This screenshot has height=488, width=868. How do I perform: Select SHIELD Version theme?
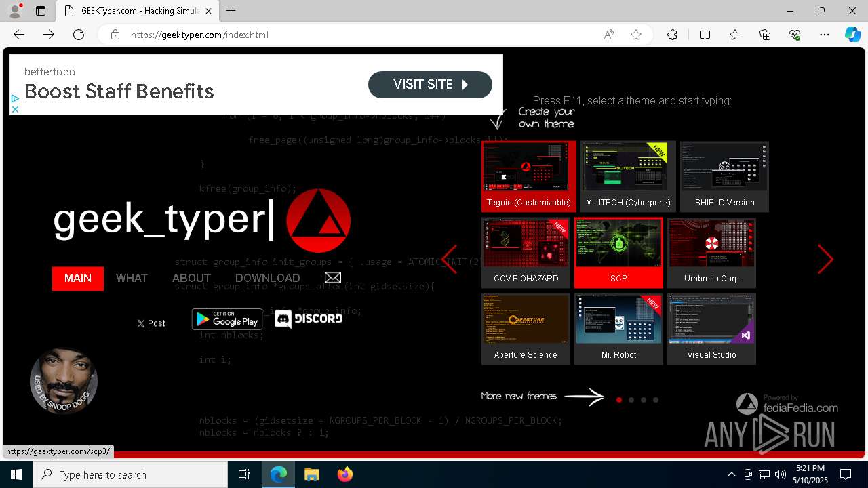click(724, 176)
